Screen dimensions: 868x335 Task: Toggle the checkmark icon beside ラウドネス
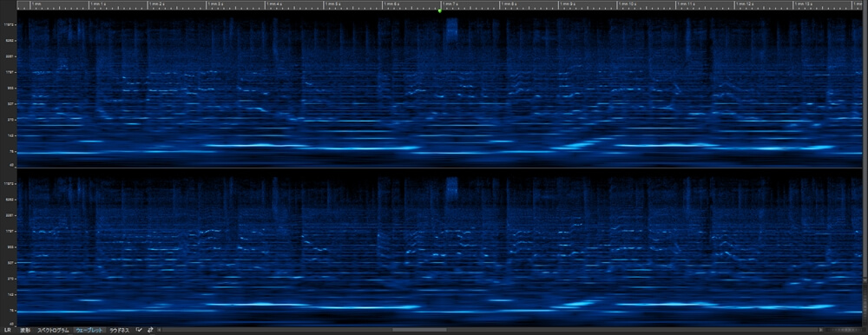click(139, 330)
